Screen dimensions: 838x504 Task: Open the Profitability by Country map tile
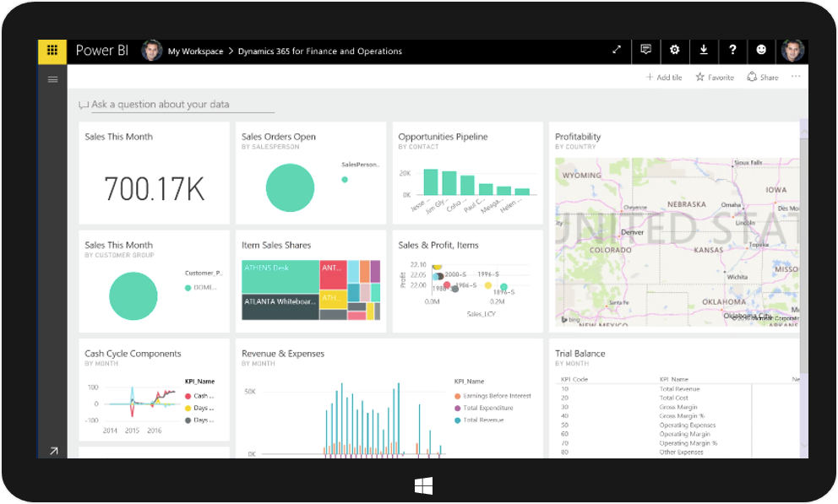(676, 228)
